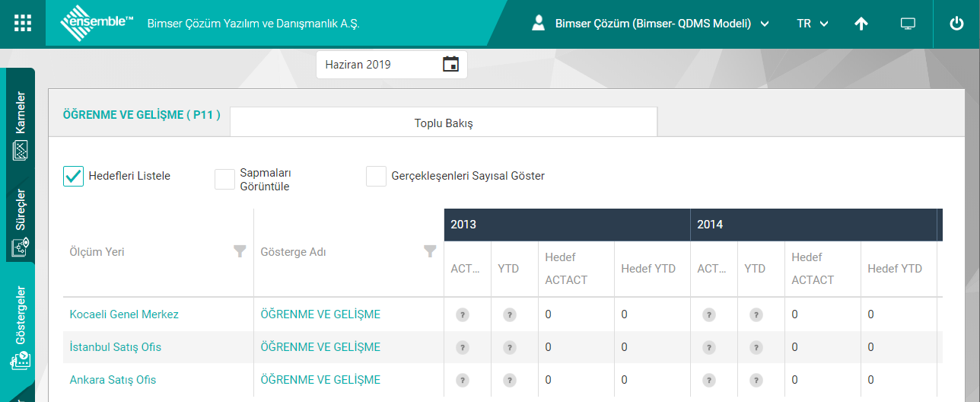Open the calendar date picker icon
Image resolution: width=980 pixels, height=402 pixels.
tap(451, 65)
